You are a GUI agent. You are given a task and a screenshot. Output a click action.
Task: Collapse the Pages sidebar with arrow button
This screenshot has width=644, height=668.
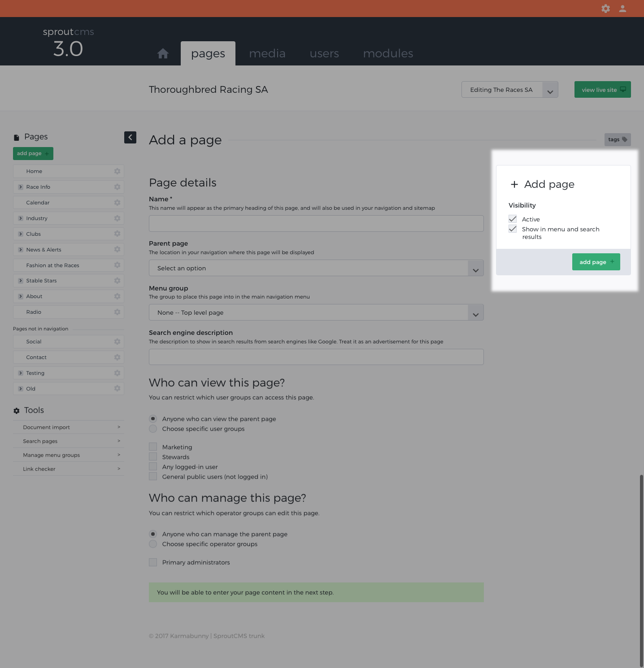click(130, 137)
